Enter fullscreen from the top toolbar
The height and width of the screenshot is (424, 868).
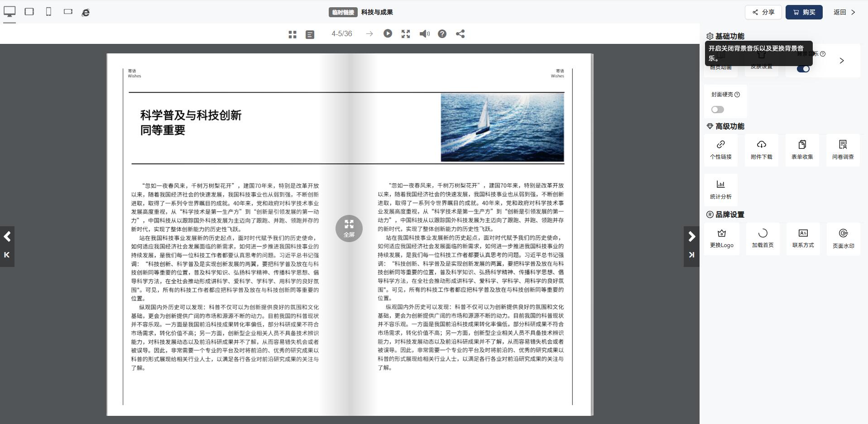coord(406,34)
